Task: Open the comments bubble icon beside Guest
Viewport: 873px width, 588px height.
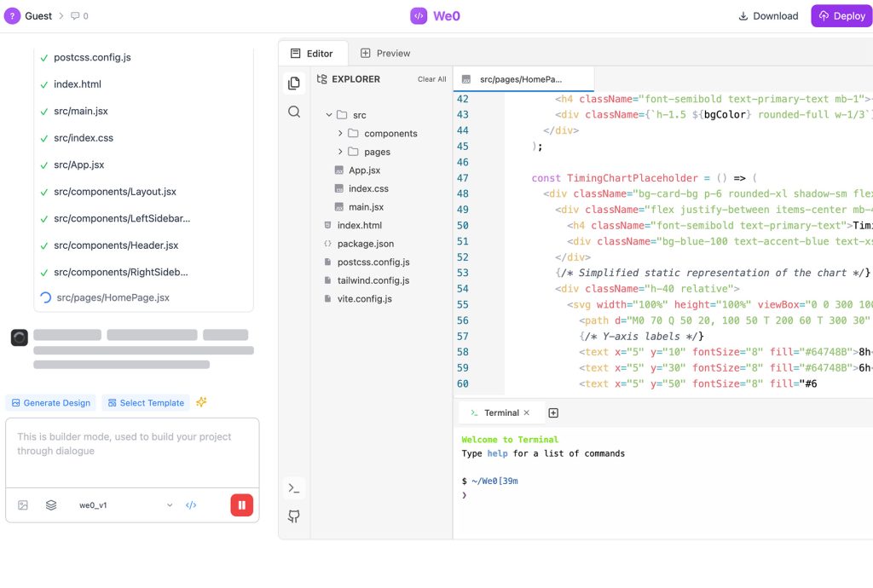Action: 75,16
